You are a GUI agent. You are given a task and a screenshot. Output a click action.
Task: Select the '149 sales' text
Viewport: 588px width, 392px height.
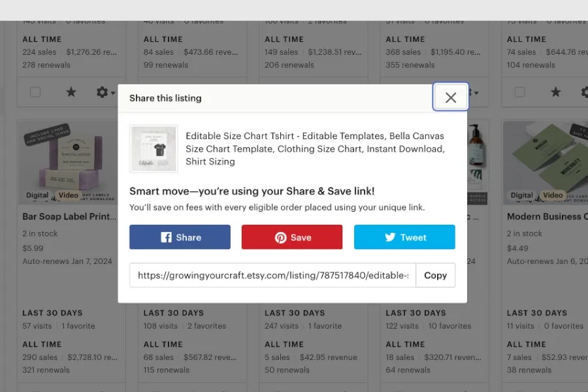click(281, 52)
